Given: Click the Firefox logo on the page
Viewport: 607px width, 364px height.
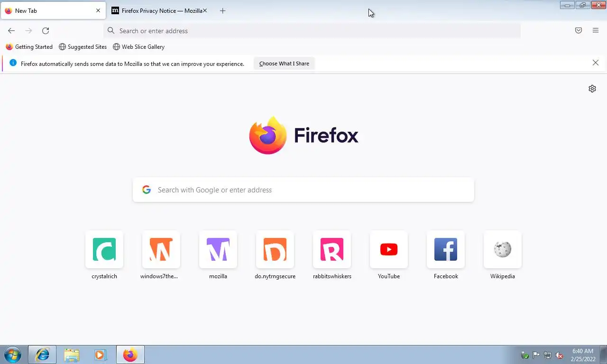Looking at the screenshot, I should pos(303,136).
